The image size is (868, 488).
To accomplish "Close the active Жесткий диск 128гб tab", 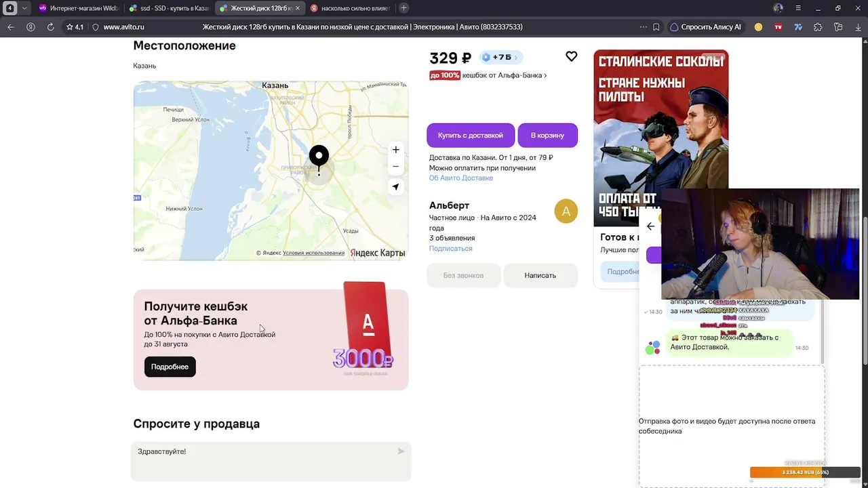I will (x=296, y=8).
